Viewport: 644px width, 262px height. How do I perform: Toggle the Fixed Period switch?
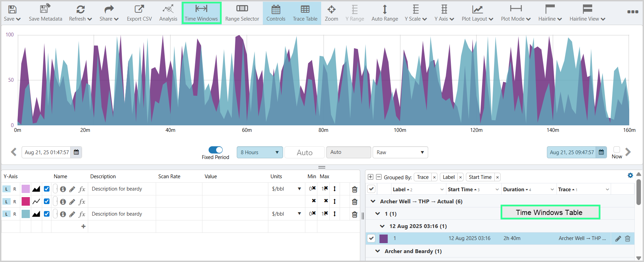[x=215, y=150]
